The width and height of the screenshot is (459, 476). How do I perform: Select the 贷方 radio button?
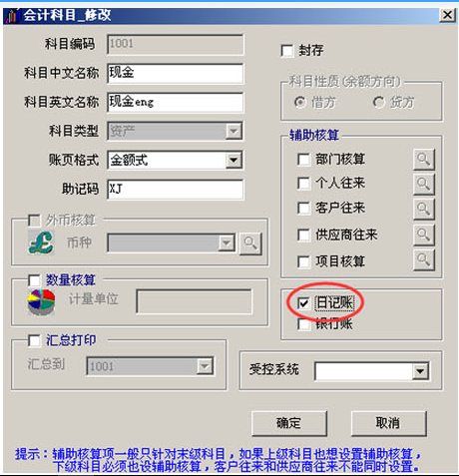[x=379, y=102]
